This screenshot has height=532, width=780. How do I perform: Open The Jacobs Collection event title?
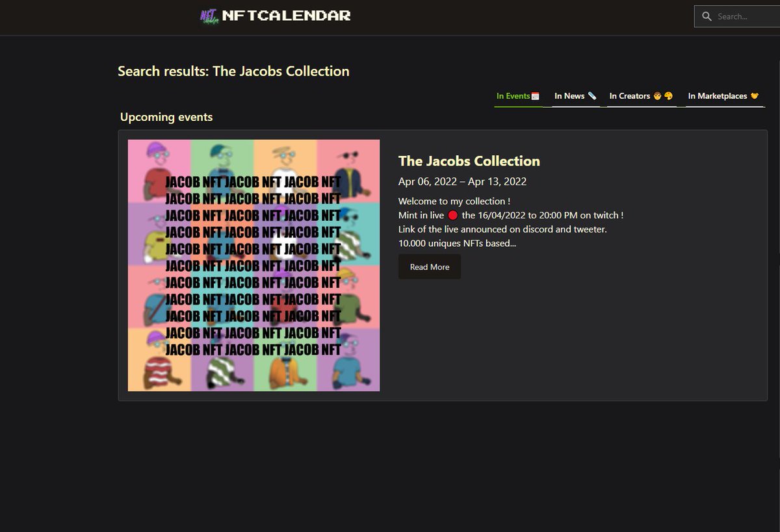coord(469,161)
